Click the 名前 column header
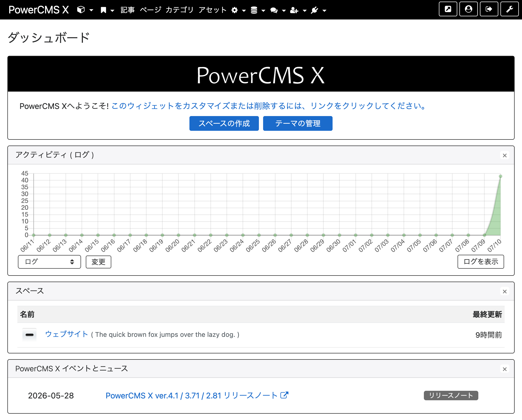This screenshot has width=522, height=420. (27, 314)
